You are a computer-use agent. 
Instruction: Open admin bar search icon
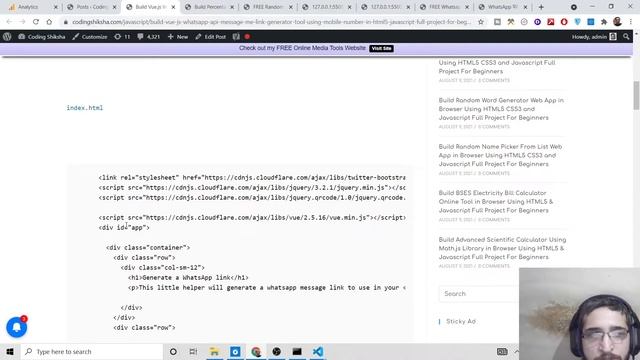[626, 37]
